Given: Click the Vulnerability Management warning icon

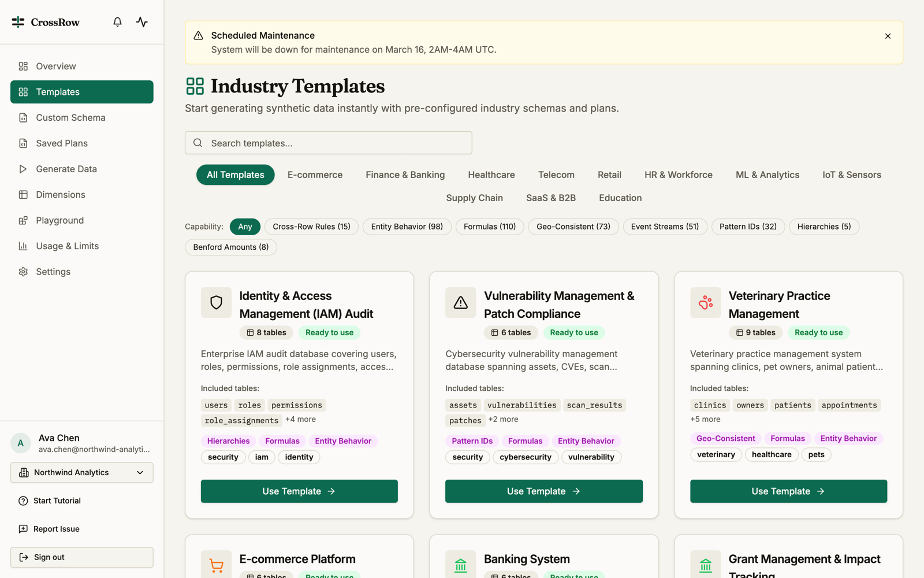Looking at the screenshot, I should point(460,302).
